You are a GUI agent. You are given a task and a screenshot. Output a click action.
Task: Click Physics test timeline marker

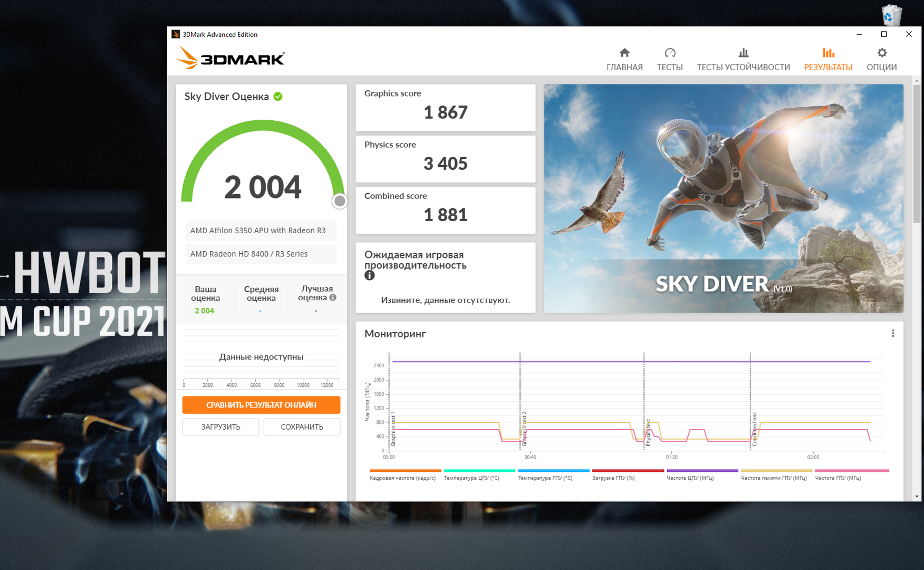click(648, 433)
